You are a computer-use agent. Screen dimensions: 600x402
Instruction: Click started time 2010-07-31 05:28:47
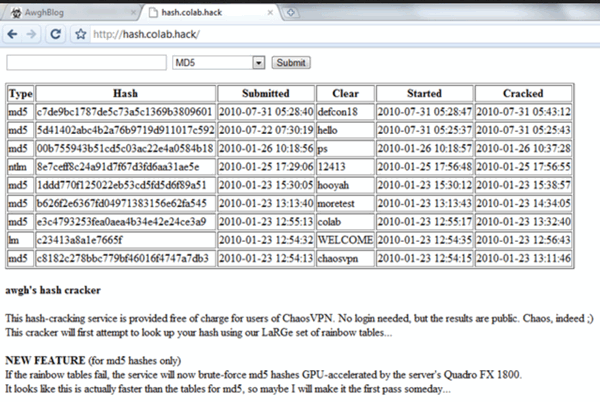click(x=425, y=112)
